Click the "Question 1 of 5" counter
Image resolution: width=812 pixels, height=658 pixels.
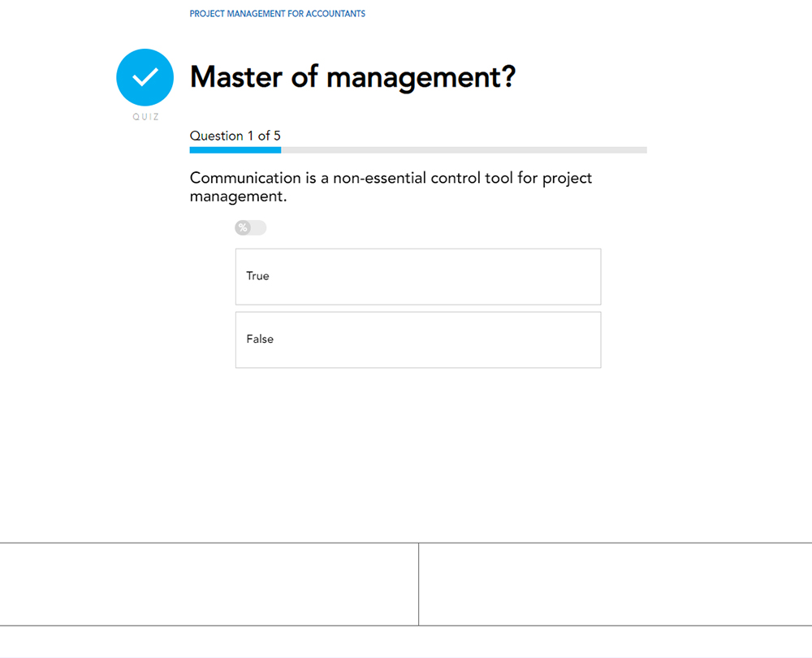point(235,136)
